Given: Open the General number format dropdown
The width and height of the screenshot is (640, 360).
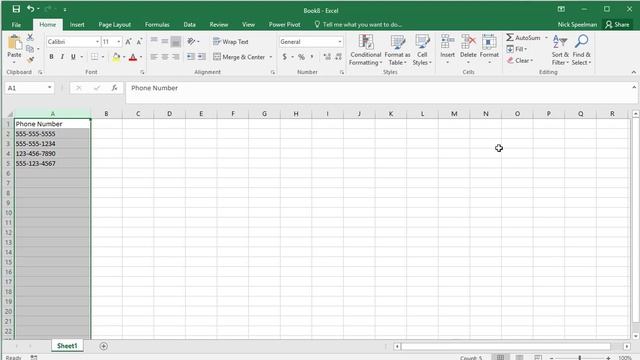Looking at the screenshot, I should point(340,42).
